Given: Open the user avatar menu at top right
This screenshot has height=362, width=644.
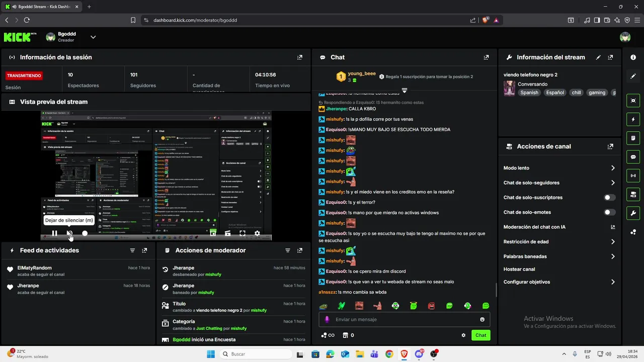Looking at the screenshot, I should [x=625, y=37].
